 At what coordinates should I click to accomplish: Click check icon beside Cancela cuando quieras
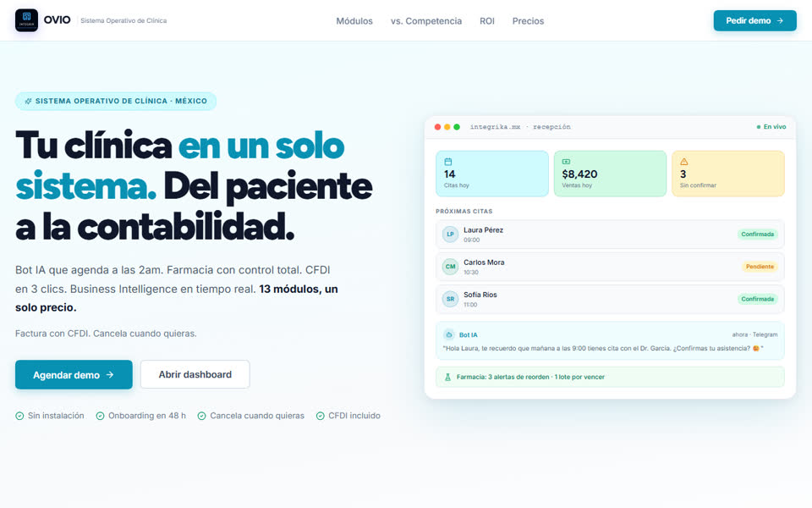click(202, 416)
